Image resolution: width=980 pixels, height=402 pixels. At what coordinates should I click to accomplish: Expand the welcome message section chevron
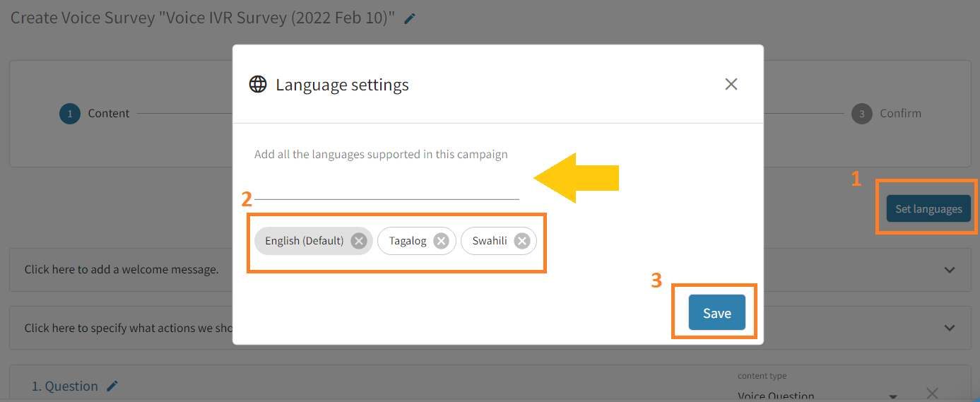950,270
